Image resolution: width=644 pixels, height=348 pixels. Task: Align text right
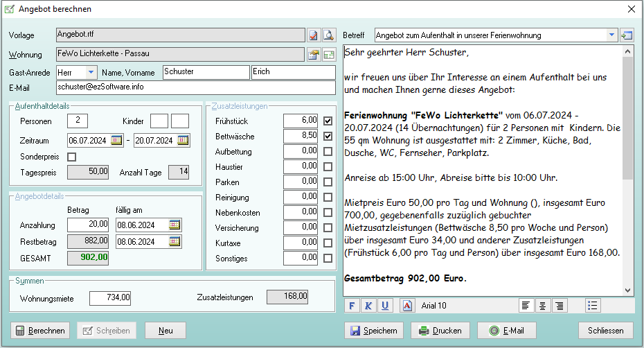tap(560, 306)
